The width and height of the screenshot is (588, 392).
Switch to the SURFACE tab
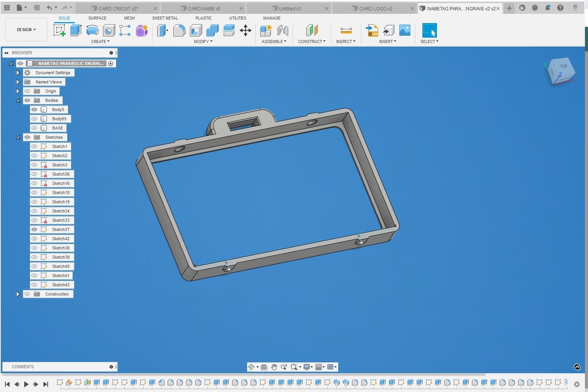pyautogui.click(x=97, y=18)
